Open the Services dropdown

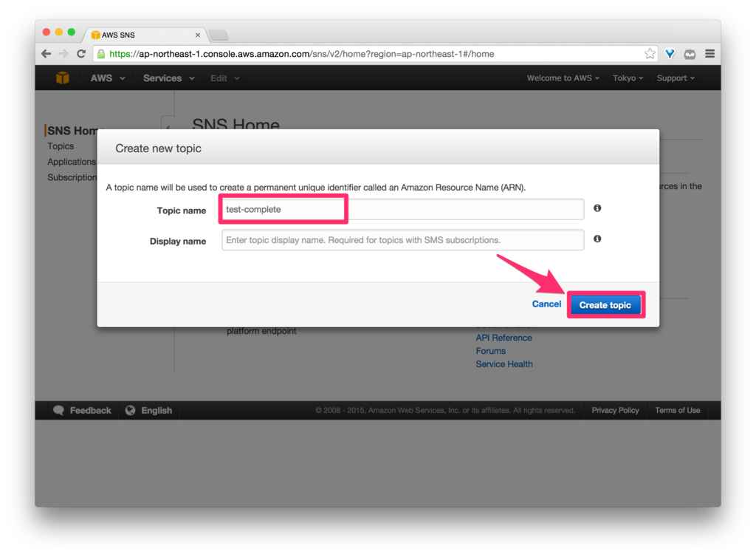coord(169,78)
